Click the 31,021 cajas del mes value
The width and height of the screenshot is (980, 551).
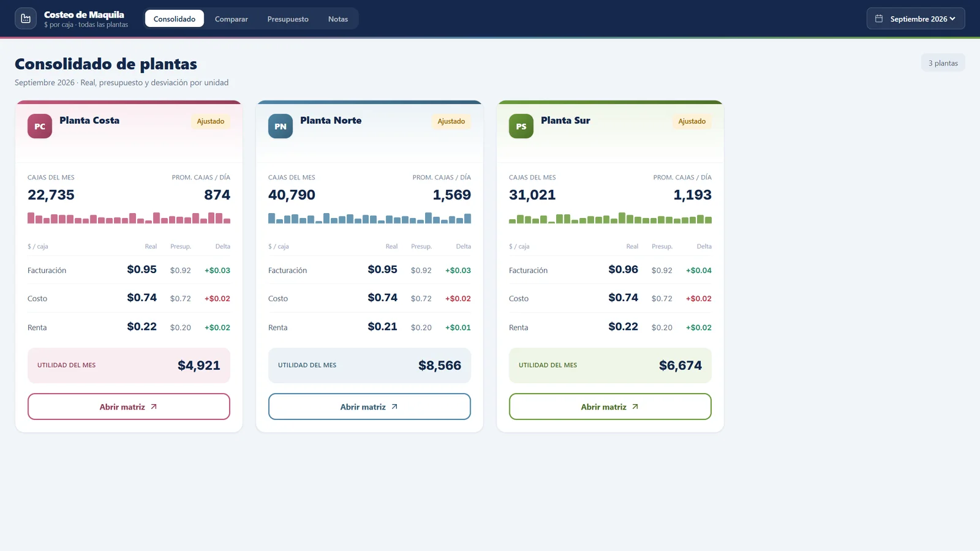tap(532, 195)
